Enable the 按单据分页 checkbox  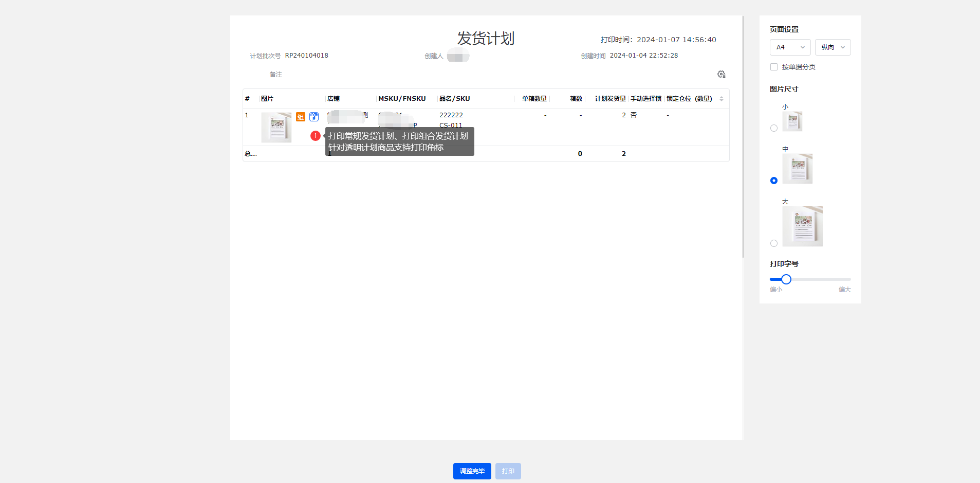click(774, 67)
